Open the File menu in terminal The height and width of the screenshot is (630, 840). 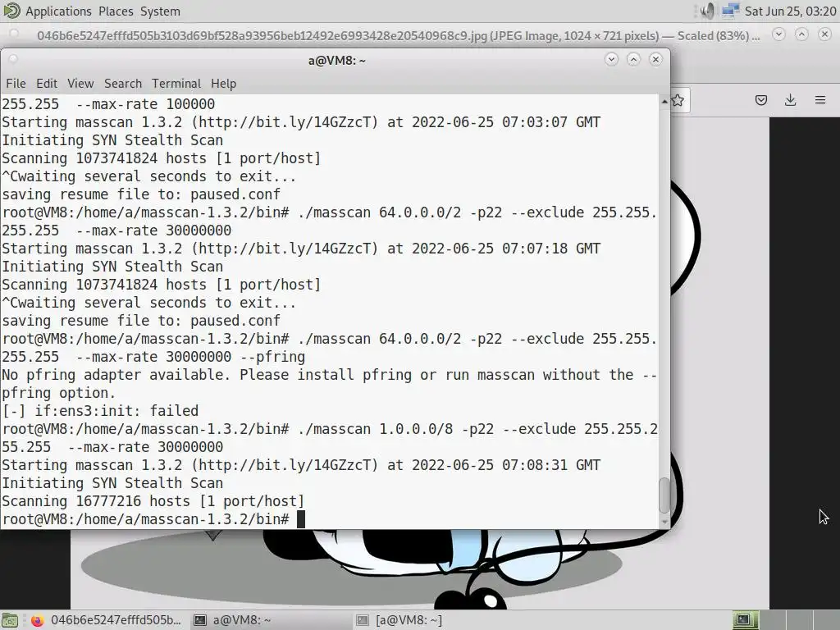tap(16, 84)
